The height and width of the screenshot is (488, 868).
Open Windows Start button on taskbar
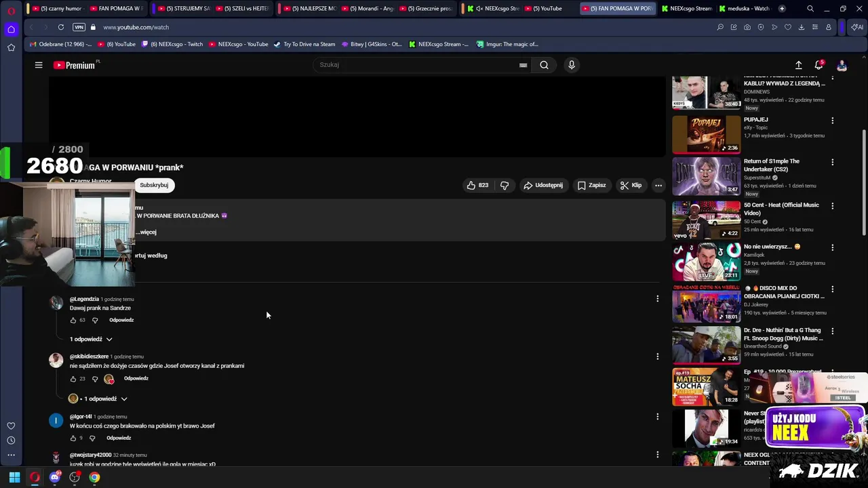pyautogui.click(x=14, y=477)
